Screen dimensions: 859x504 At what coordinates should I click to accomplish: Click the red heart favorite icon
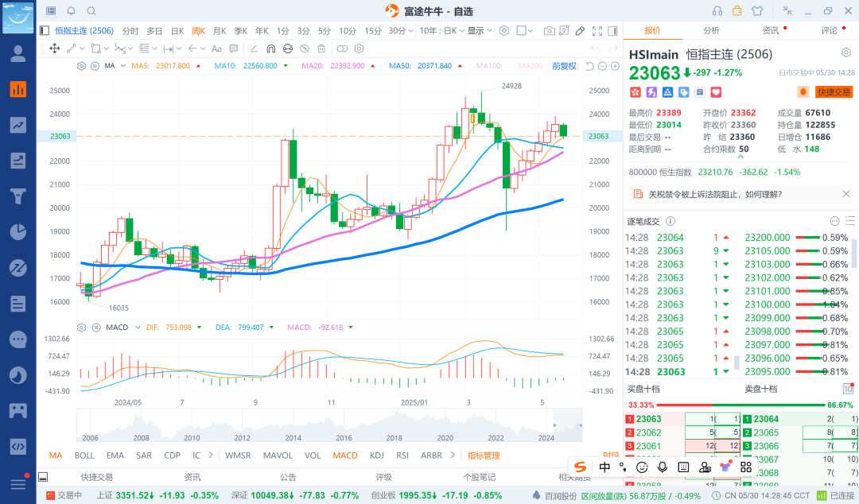[x=716, y=92]
